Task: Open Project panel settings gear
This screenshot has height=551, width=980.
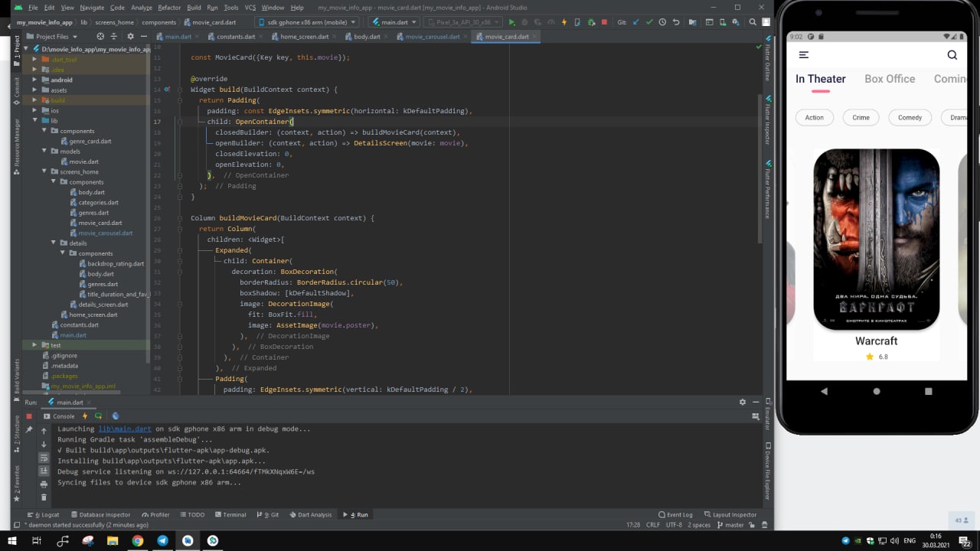Action: (x=130, y=36)
